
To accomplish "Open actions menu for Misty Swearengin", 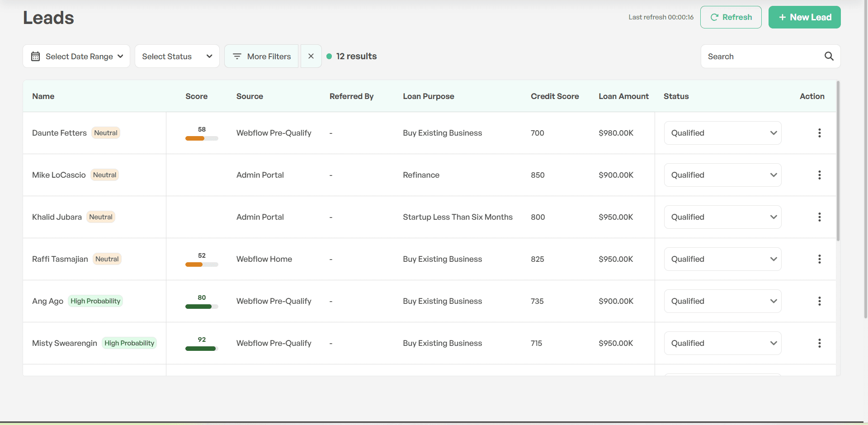I will [x=819, y=343].
